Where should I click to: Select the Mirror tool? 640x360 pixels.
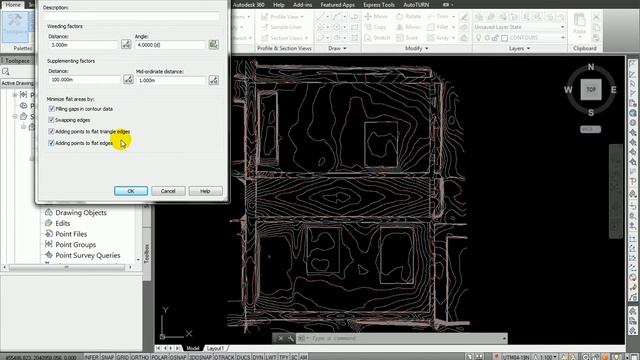pyautogui.click(x=408, y=27)
